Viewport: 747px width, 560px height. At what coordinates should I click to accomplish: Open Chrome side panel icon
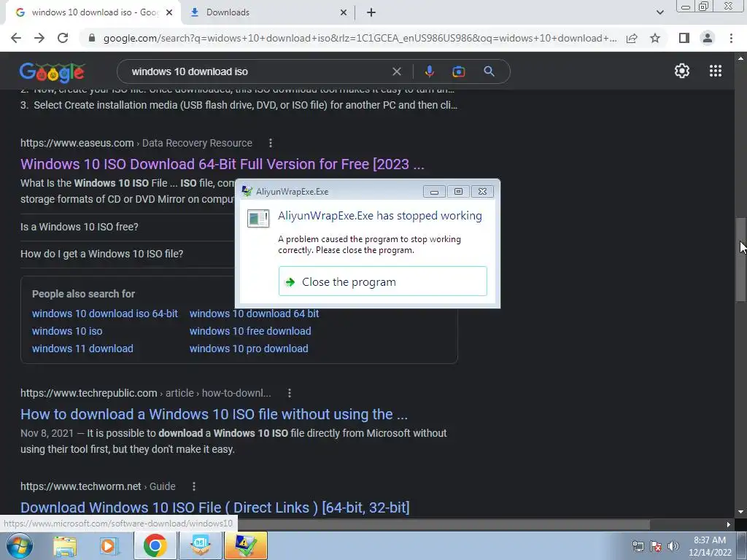pos(684,38)
